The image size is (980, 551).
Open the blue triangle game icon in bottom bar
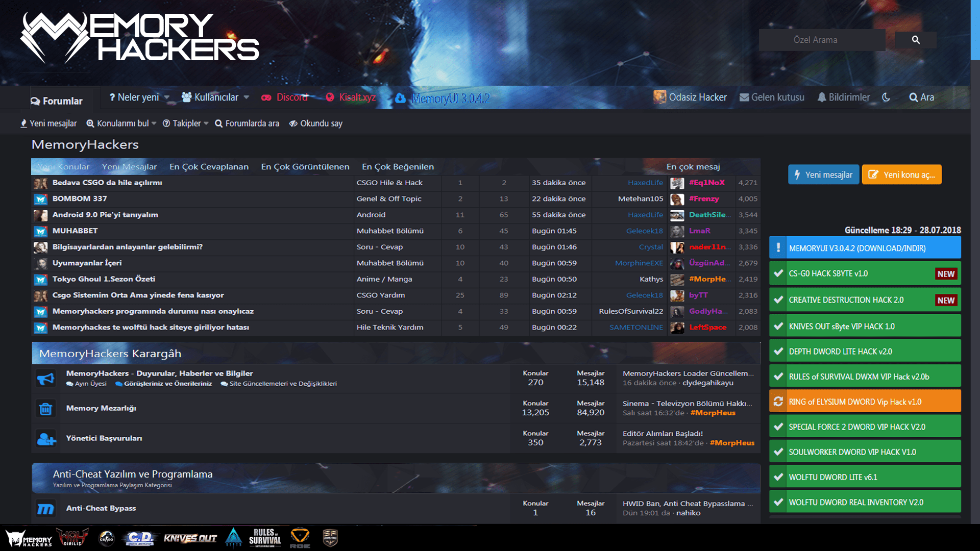click(x=233, y=538)
